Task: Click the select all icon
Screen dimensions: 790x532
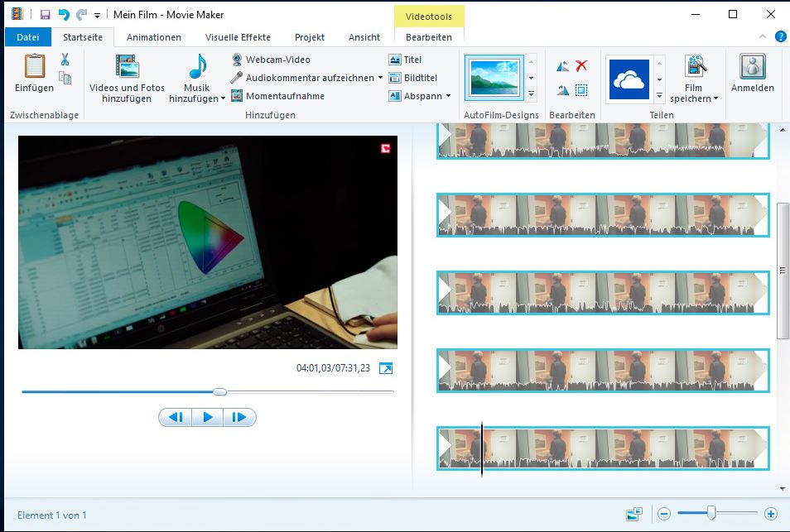Action: (581, 90)
